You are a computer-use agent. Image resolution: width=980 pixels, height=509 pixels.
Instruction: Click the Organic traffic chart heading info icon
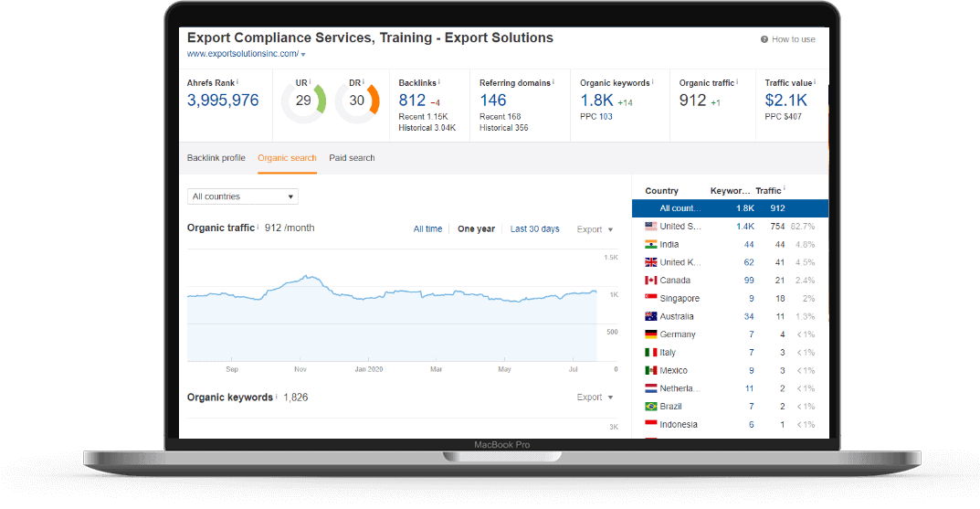point(258,227)
